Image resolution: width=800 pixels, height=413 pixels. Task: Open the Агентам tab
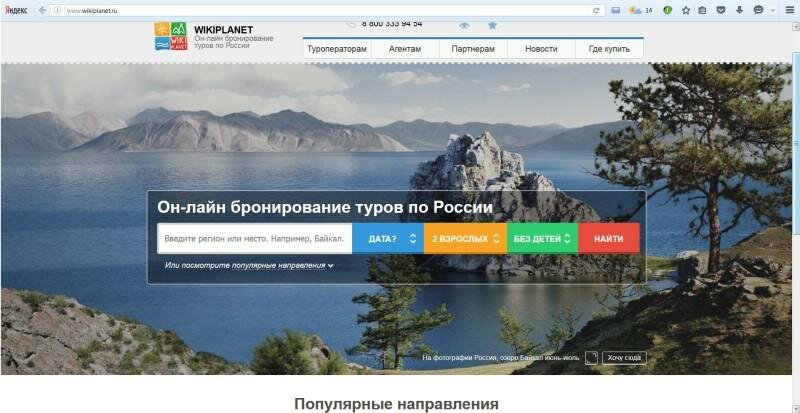pos(405,49)
